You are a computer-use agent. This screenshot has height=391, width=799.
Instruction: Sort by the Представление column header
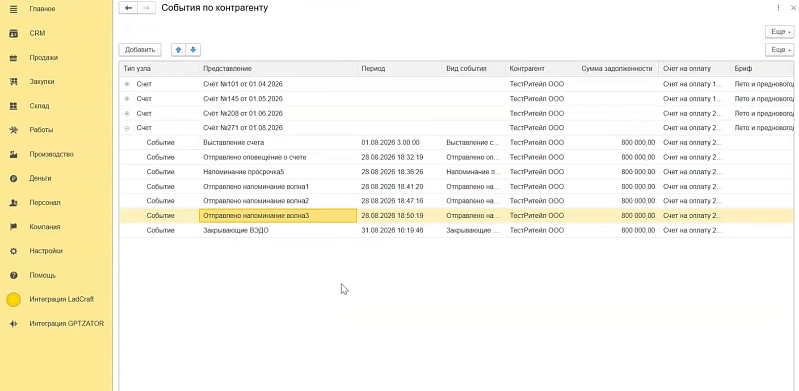coord(278,68)
